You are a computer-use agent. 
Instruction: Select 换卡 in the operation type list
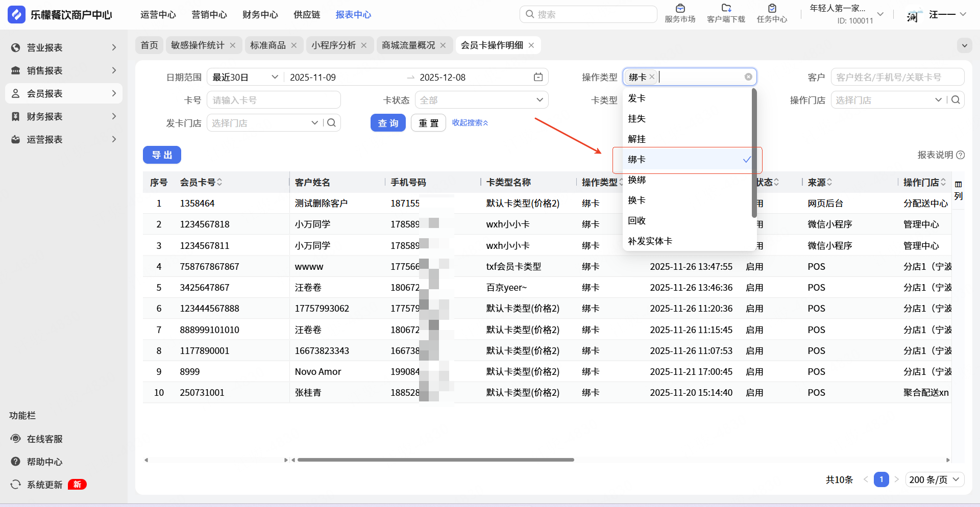pos(637,200)
